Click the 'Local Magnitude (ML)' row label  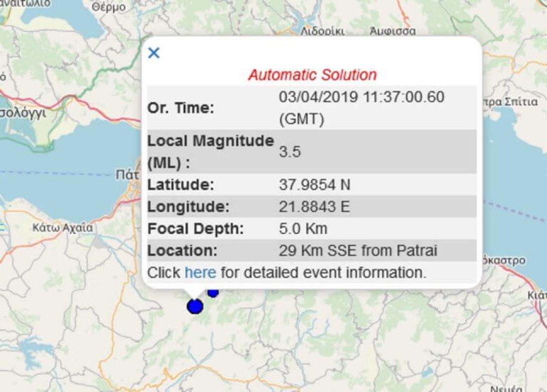[210, 152]
